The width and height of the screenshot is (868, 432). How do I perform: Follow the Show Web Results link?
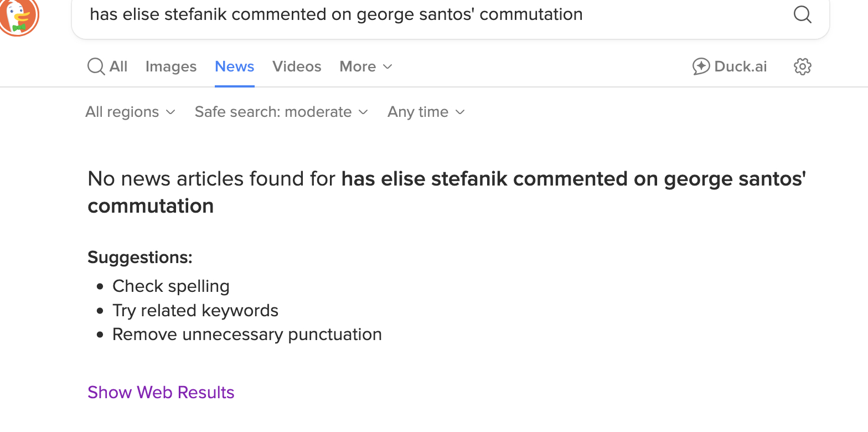click(161, 393)
